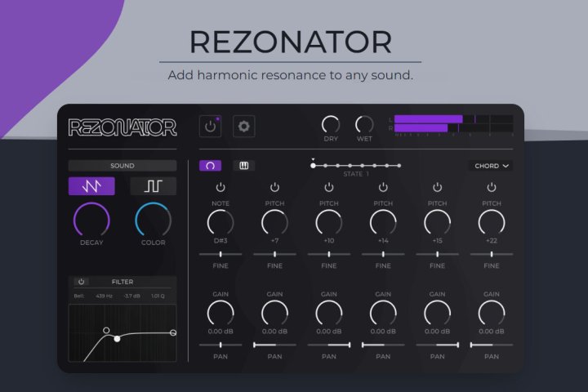588x392 pixels.
Task: Toggle power for the Note D#3 voice
Action: click(x=220, y=188)
